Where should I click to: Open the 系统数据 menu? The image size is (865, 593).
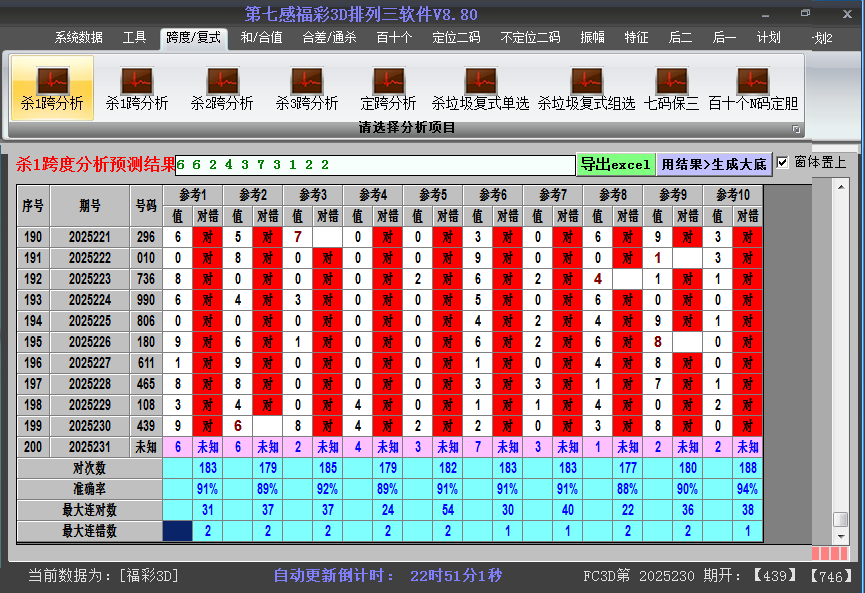pos(79,38)
